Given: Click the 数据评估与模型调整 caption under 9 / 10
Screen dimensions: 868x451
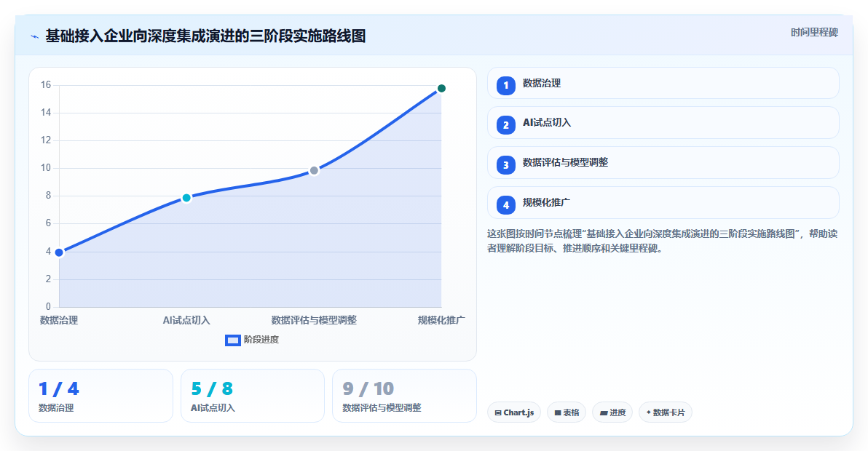Looking at the screenshot, I should 382,408.
